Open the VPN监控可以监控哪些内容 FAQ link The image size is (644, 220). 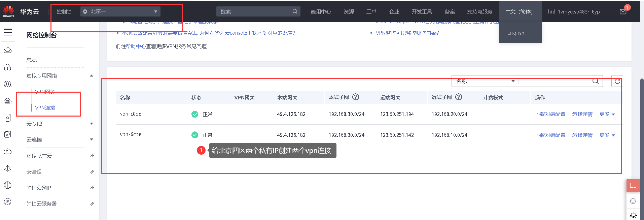coord(407,33)
